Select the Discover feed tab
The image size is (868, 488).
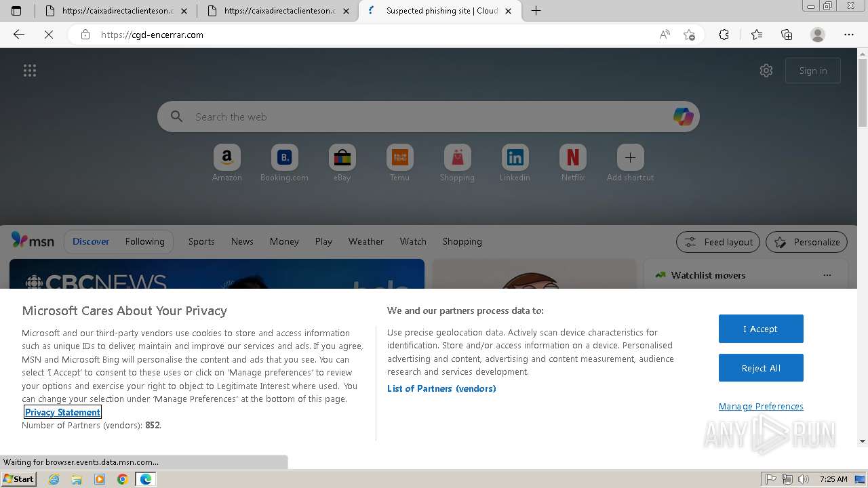click(91, 241)
